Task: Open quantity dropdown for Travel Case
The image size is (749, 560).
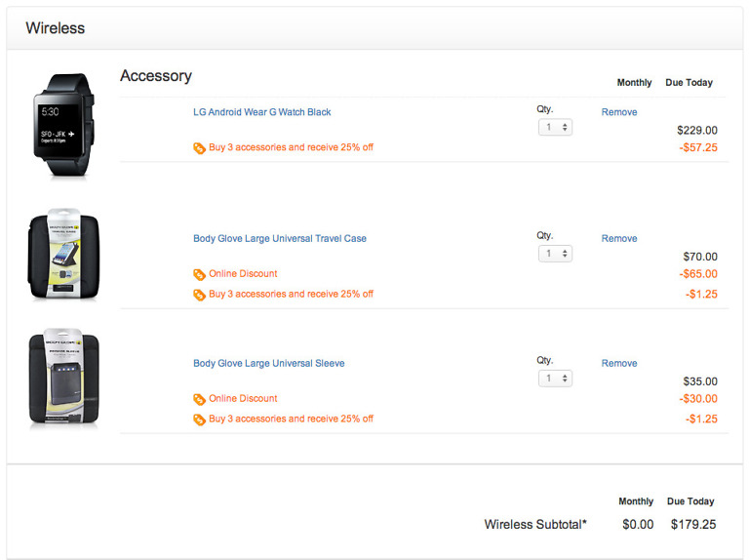Action: (x=555, y=254)
